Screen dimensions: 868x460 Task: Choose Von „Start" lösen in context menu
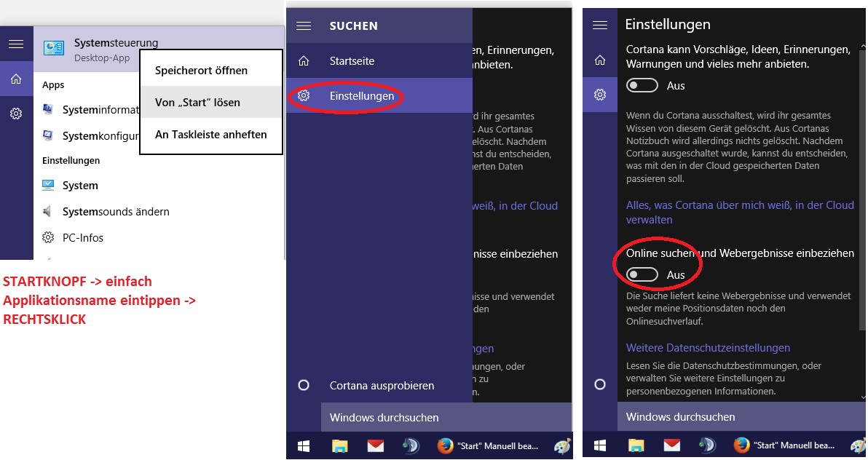(211, 103)
